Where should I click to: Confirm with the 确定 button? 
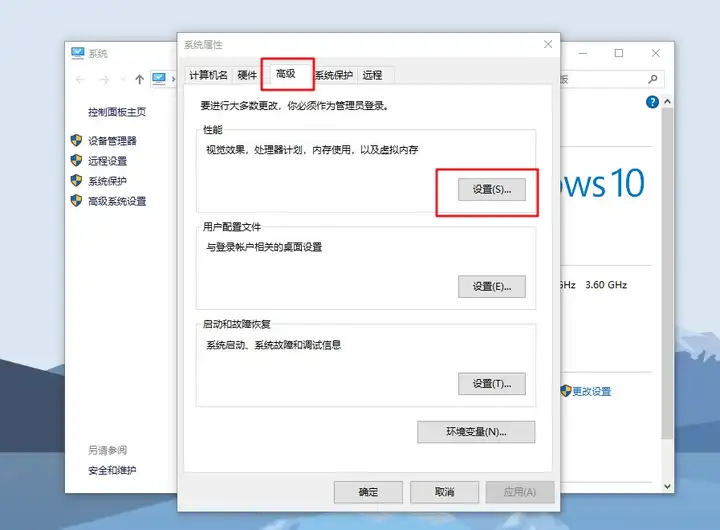[x=368, y=492]
